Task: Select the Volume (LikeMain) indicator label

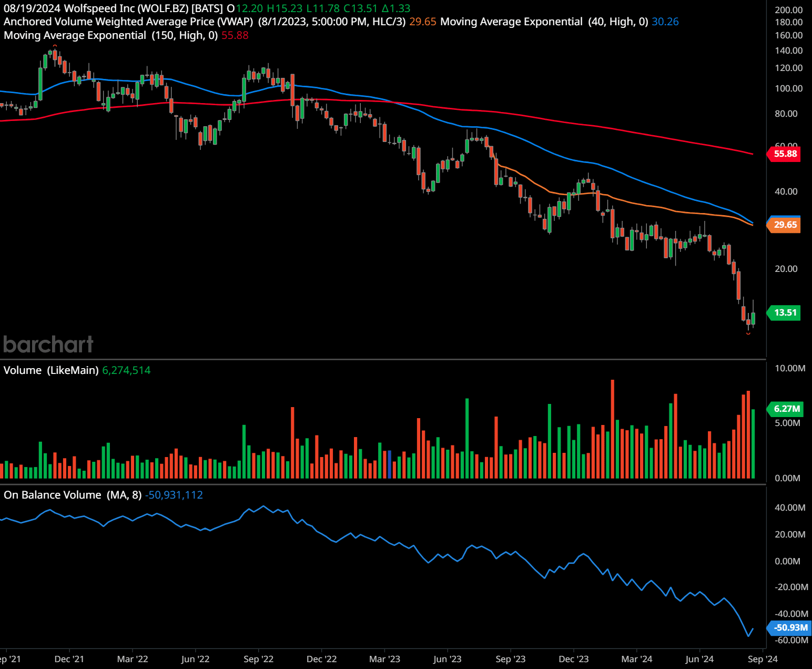Action: click(x=51, y=370)
